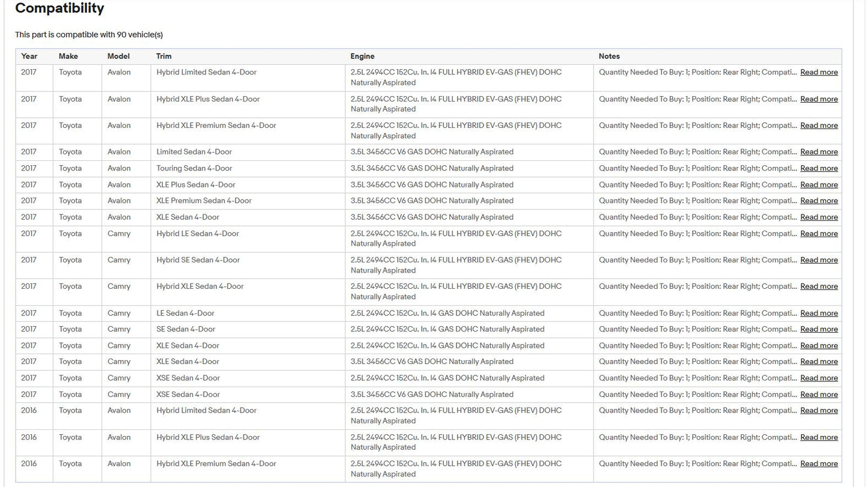Click notes text in the Avalon Touring row
868x487 pixels.
tap(698, 168)
